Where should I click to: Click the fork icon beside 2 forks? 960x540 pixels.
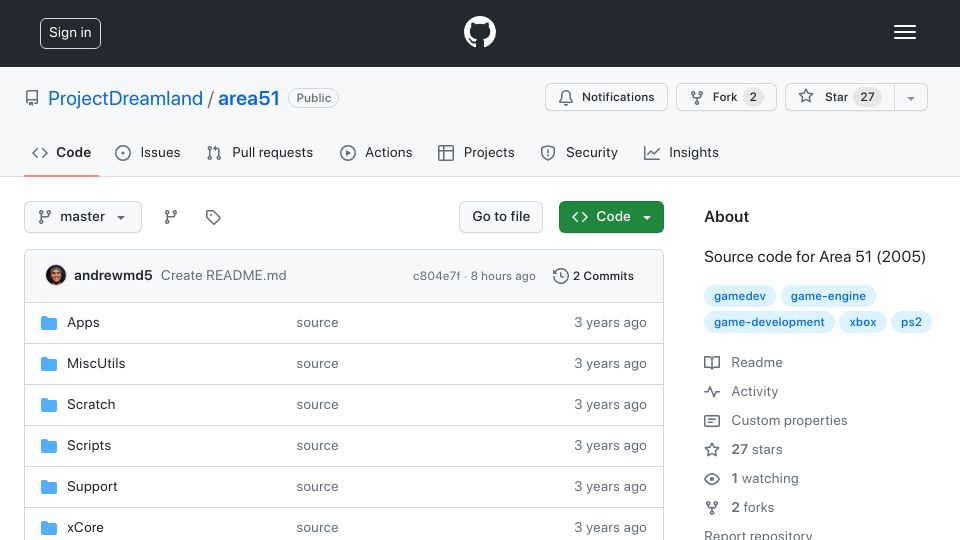tap(712, 508)
